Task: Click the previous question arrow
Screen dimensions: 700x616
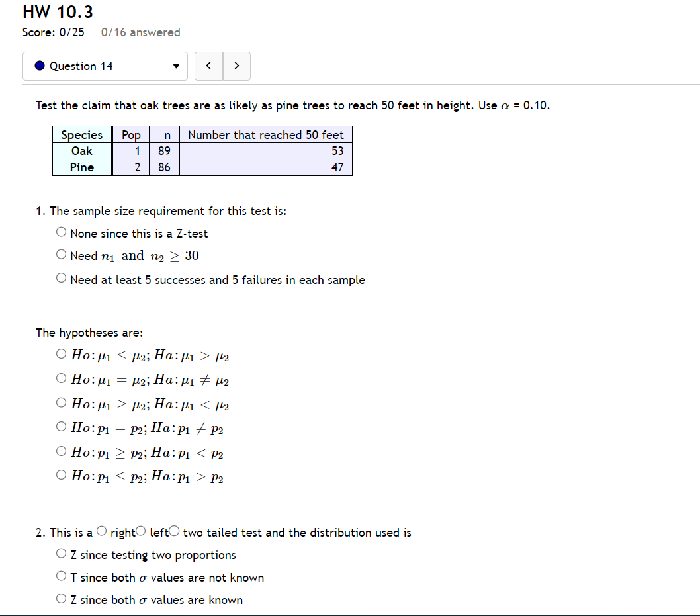Action: 208,66
